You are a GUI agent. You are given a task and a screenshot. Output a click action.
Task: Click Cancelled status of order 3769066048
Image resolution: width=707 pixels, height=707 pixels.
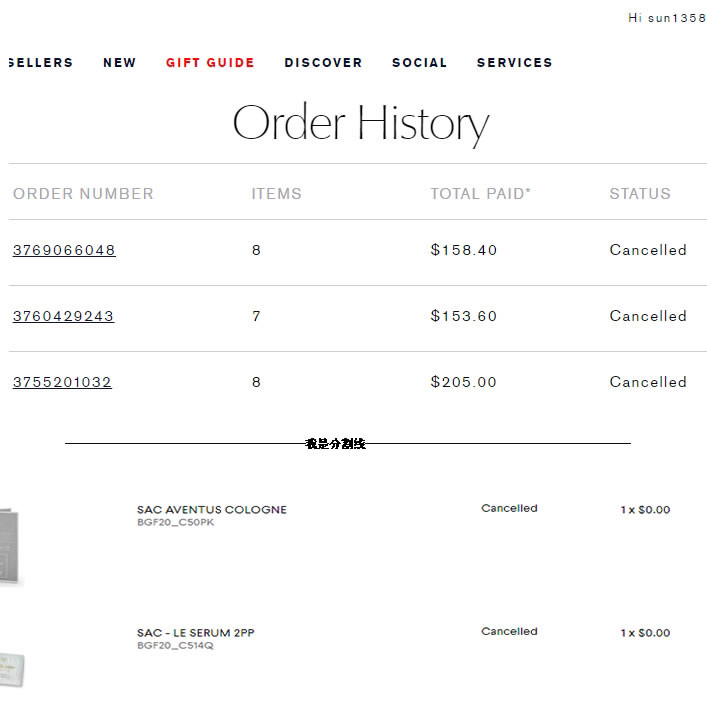[x=648, y=250]
